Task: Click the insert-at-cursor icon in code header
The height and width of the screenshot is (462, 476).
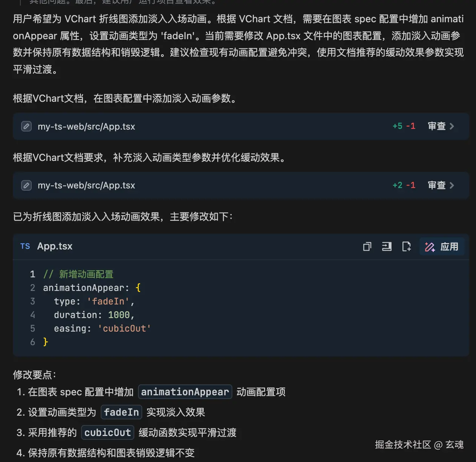Action: tap(387, 246)
